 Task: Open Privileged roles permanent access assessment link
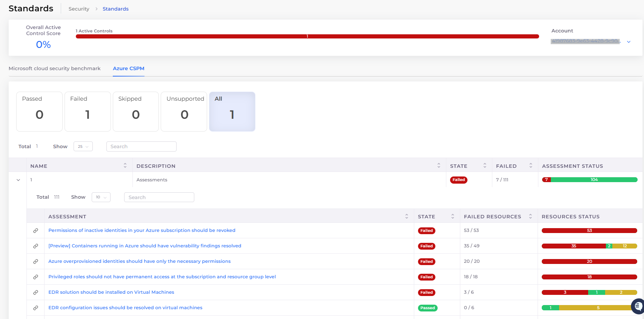162,277
